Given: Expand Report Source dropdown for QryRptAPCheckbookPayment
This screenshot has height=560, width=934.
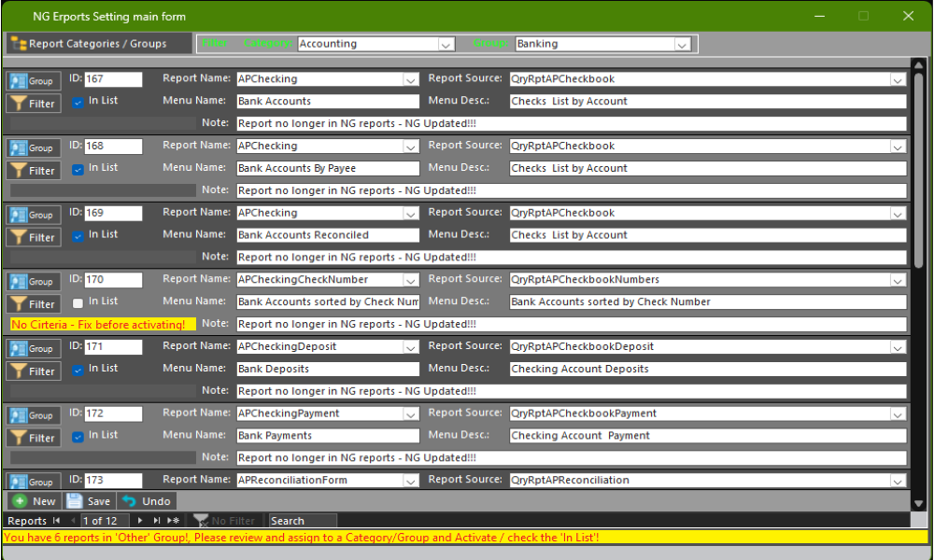Looking at the screenshot, I should [898, 414].
